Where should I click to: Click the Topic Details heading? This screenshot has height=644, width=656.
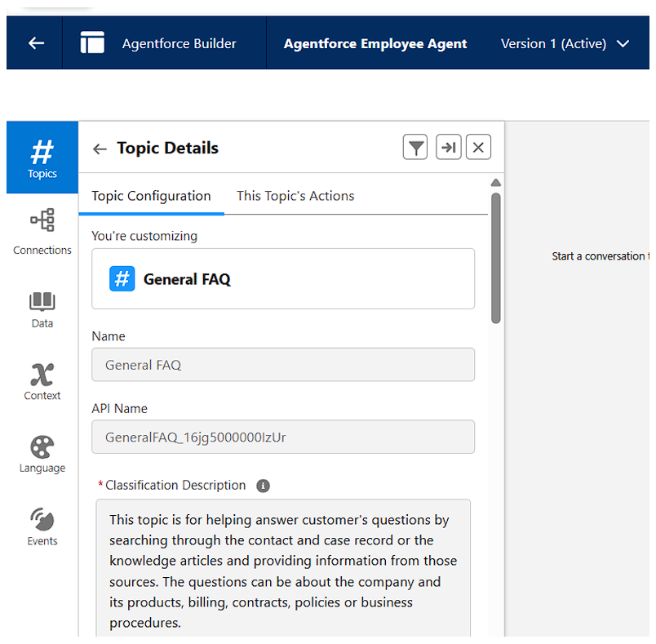tap(167, 148)
